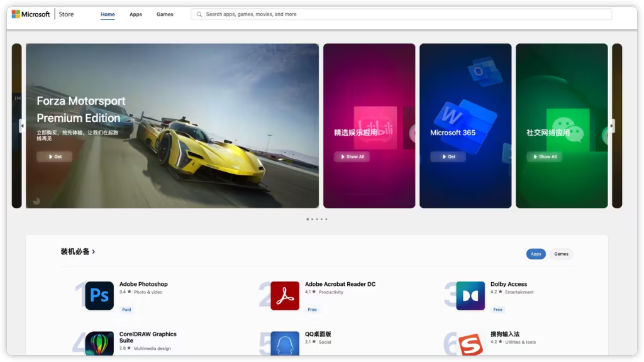Click the Adobe Acrobat Reader DC title
Viewport: 644px width, 362px height.
[x=340, y=284]
